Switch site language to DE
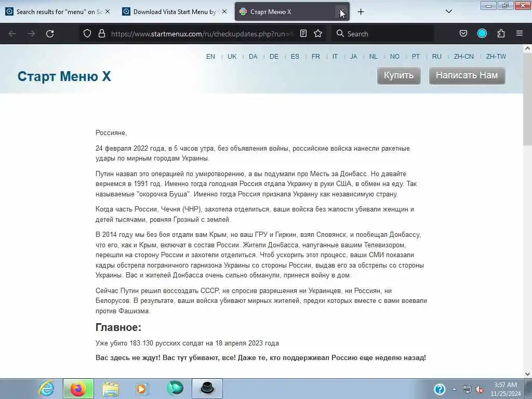 274,57
